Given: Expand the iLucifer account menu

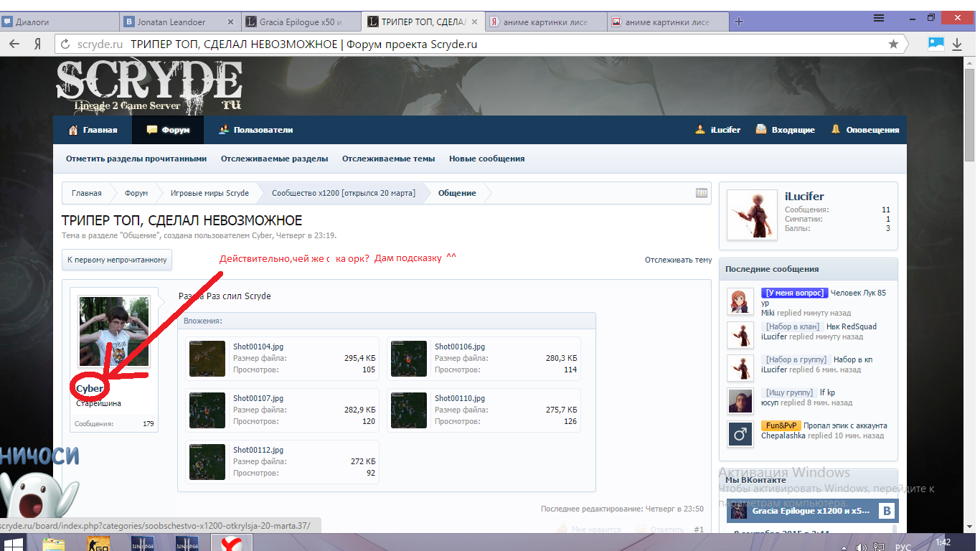Looking at the screenshot, I should [x=717, y=130].
